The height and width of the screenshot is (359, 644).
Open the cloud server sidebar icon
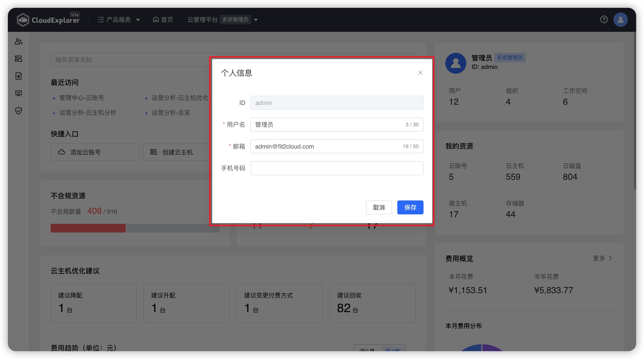pos(19,59)
